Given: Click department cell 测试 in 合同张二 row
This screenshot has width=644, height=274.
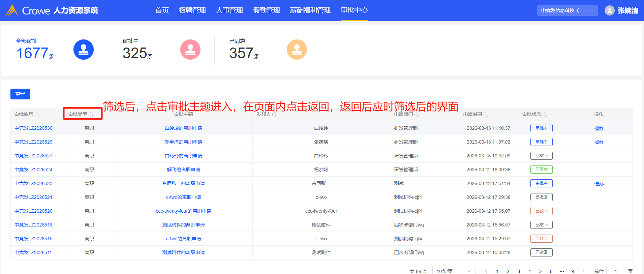Looking at the screenshot, I should (x=399, y=183).
